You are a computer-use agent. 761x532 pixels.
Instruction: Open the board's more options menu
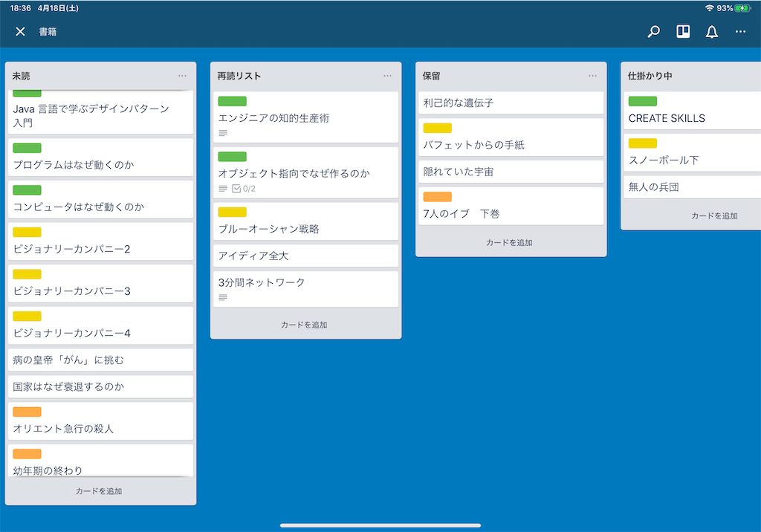[740, 31]
